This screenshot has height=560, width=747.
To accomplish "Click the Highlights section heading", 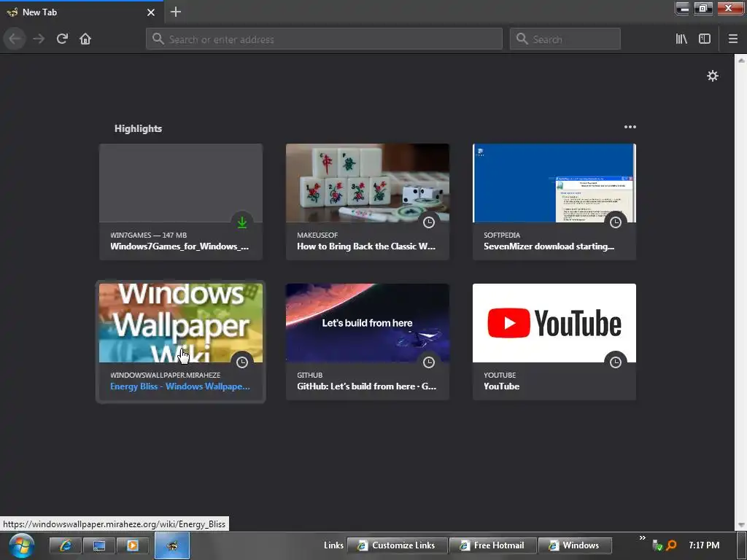I will [x=138, y=128].
